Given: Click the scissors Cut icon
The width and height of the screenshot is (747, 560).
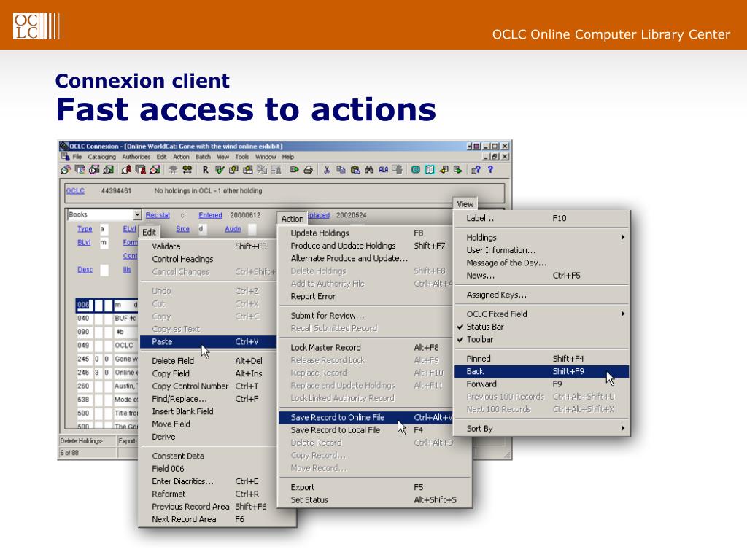Looking at the screenshot, I should (x=327, y=169).
